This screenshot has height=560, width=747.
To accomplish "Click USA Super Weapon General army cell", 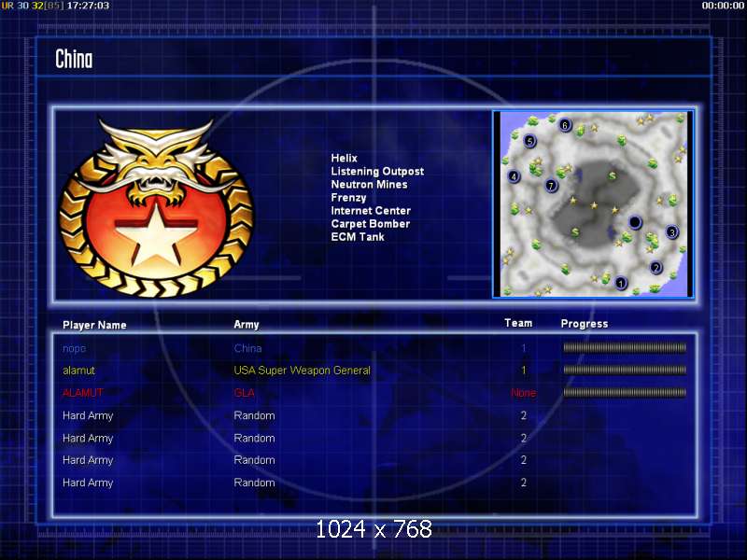I will click(x=302, y=371).
